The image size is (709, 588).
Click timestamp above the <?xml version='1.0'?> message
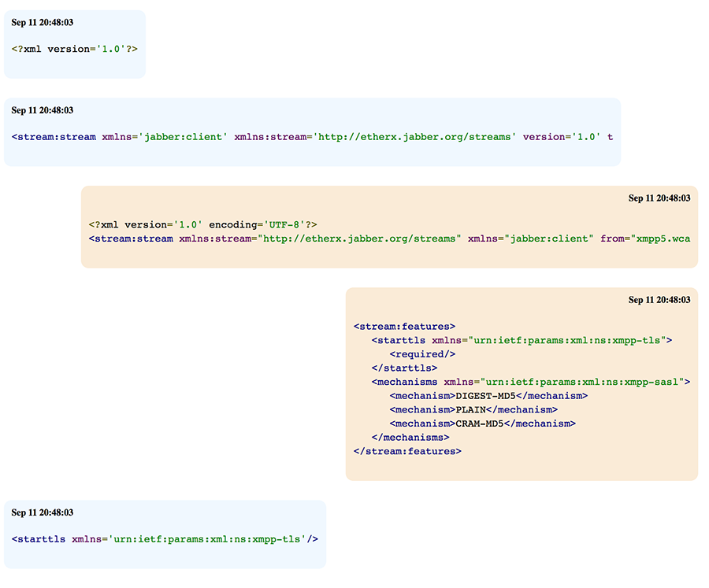click(42, 22)
